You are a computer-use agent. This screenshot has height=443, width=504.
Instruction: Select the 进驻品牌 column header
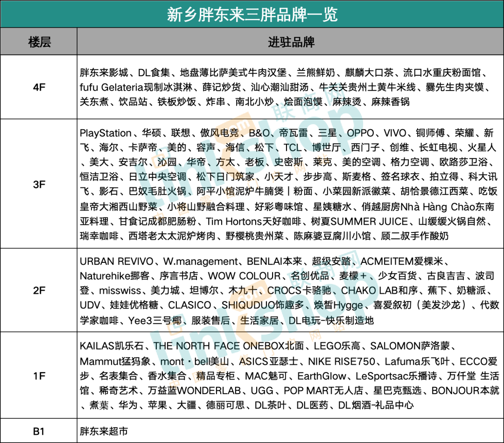[x=290, y=42]
